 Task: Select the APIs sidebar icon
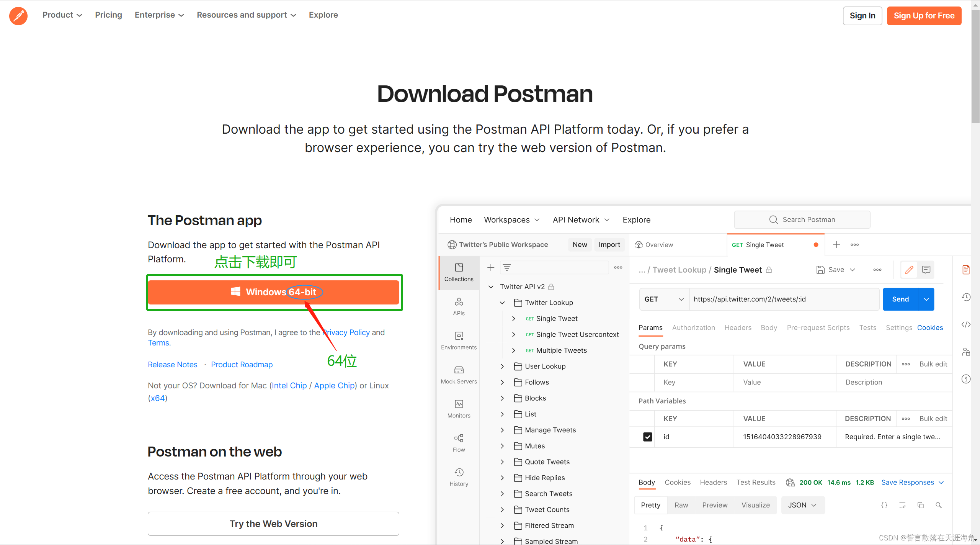coord(458,306)
